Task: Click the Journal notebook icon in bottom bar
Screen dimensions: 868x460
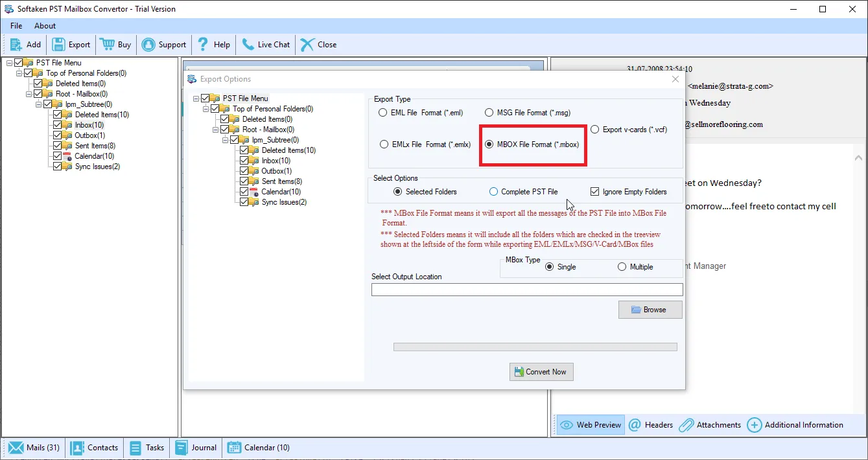Action: point(181,448)
